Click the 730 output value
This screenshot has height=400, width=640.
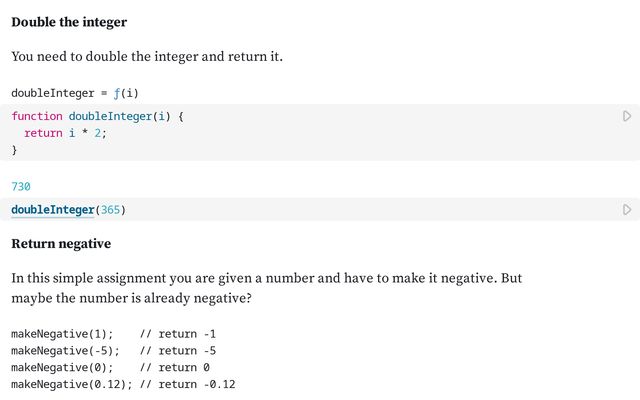(21, 186)
